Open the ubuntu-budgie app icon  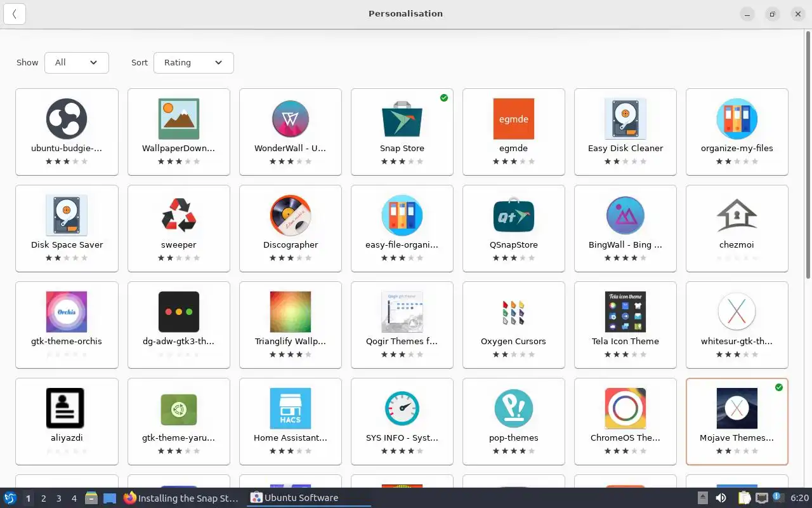[x=67, y=119]
